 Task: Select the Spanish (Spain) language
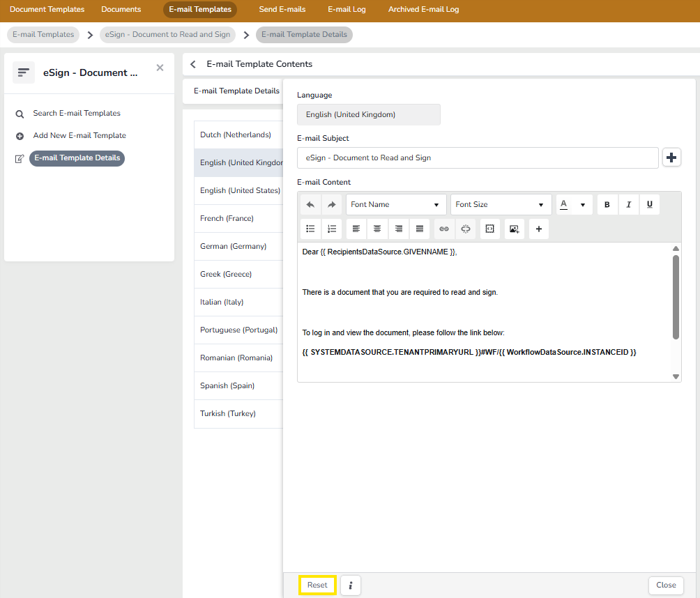(x=238, y=385)
